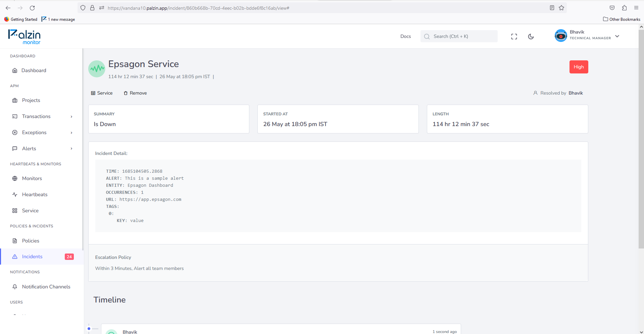644x334 pixels.
Task: Click the Transactions sidebar icon
Action: [15, 116]
